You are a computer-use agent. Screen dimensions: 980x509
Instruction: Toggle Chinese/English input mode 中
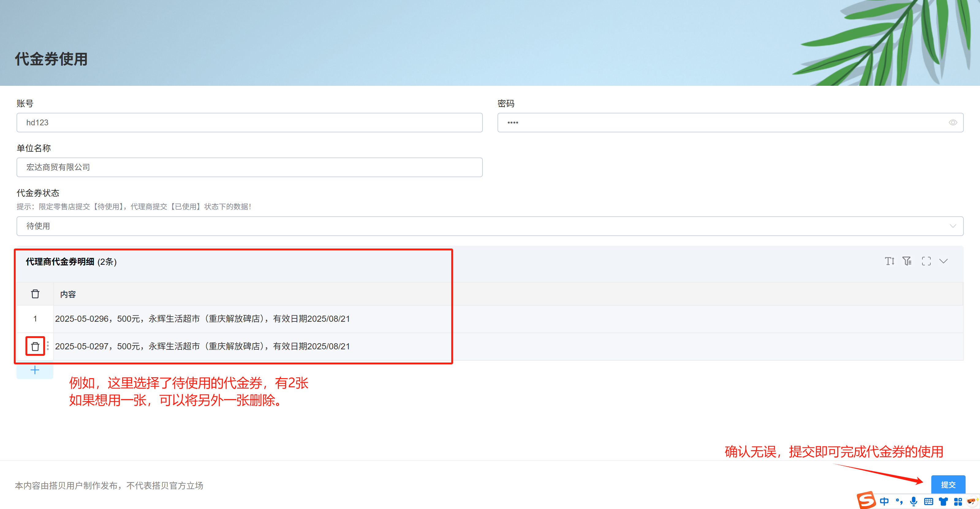coord(884,501)
